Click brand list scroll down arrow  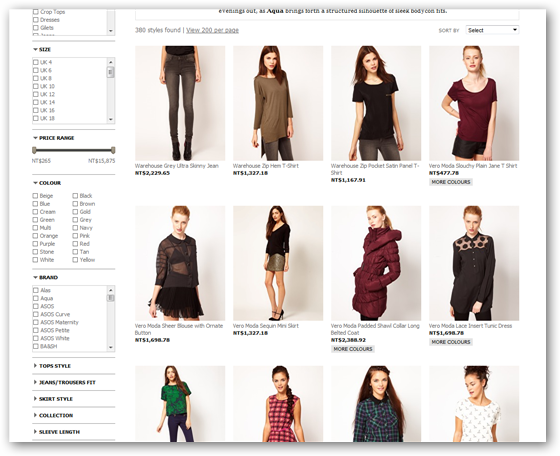(111, 347)
